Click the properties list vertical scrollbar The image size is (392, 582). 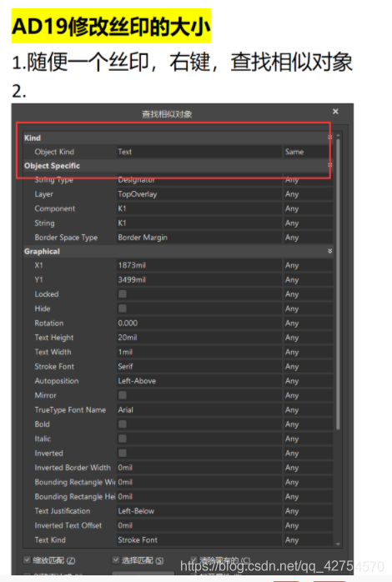[338, 284]
